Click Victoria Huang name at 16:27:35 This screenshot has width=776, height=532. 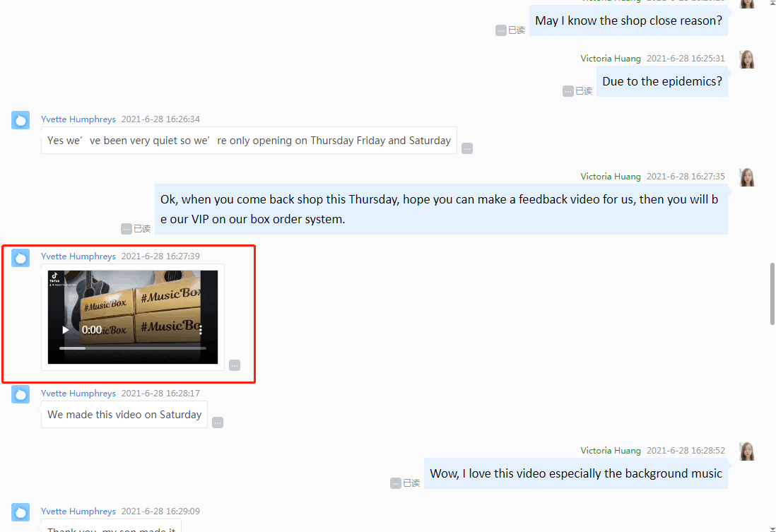(x=611, y=176)
